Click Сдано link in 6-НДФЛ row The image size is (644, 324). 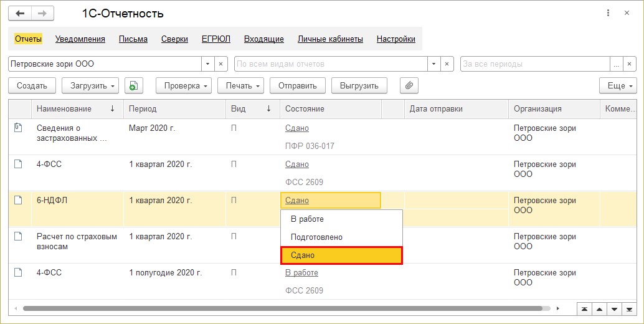[297, 201]
